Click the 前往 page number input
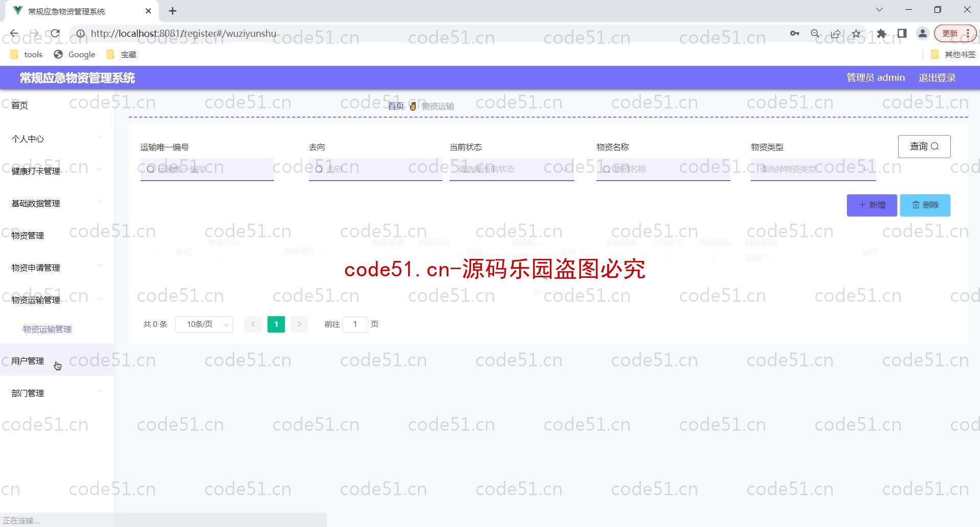The image size is (980, 527). [355, 324]
